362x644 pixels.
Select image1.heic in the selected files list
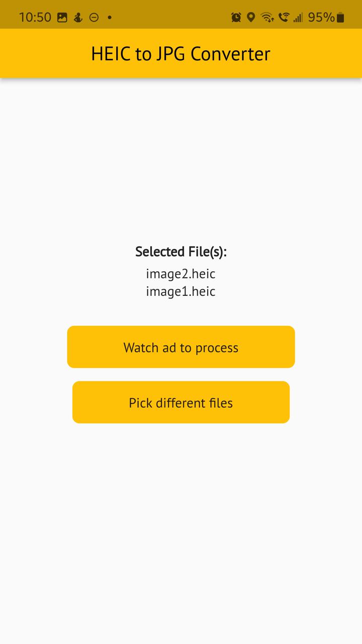tap(181, 292)
